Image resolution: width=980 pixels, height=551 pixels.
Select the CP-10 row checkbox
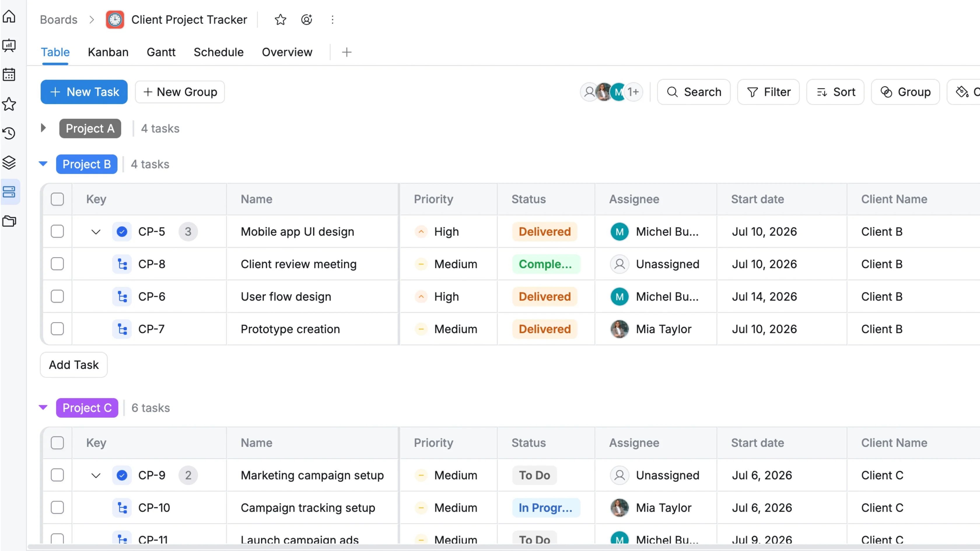coord(57,508)
